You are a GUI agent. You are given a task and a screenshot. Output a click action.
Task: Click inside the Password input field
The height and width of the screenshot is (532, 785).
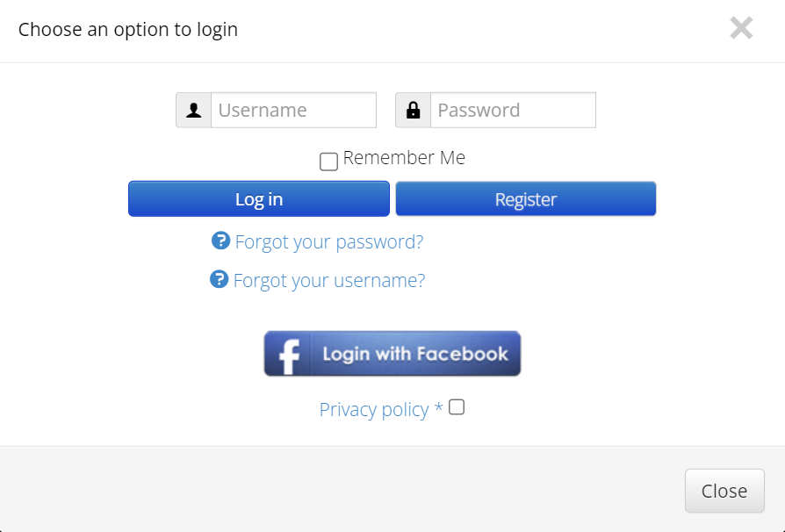514,110
